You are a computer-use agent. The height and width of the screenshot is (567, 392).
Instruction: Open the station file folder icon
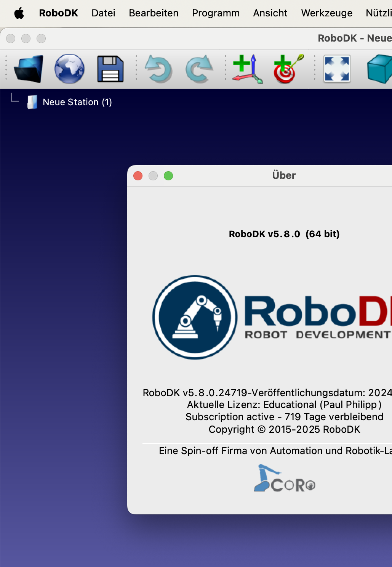pyautogui.click(x=29, y=69)
